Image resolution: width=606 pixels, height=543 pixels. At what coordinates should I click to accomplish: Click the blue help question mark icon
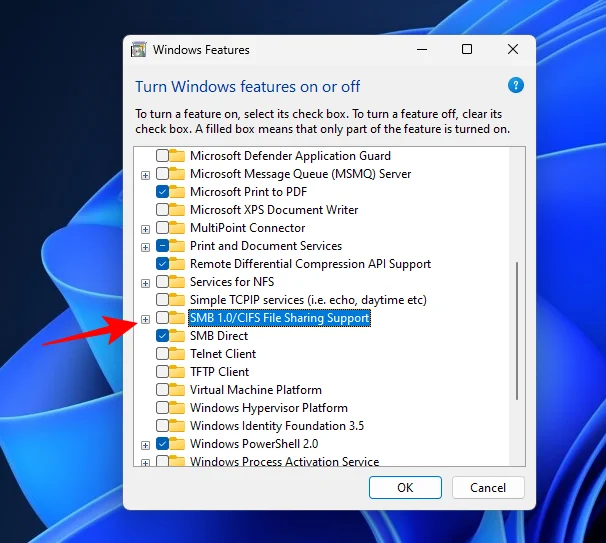516,85
